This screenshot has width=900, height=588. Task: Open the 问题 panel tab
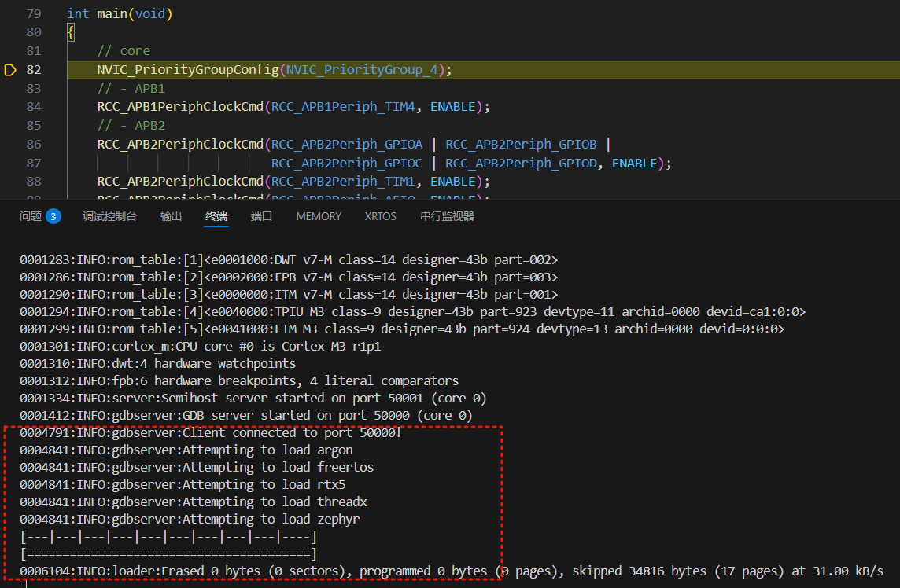31,216
